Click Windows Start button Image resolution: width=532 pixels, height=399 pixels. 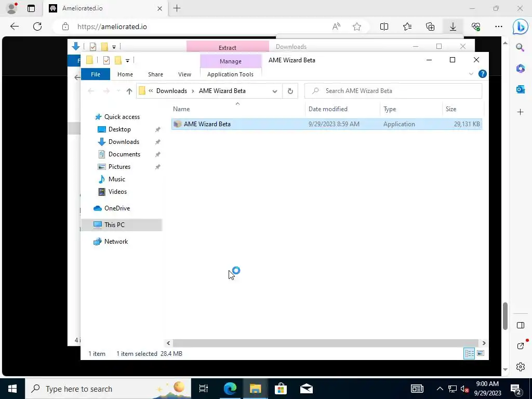(12, 389)
